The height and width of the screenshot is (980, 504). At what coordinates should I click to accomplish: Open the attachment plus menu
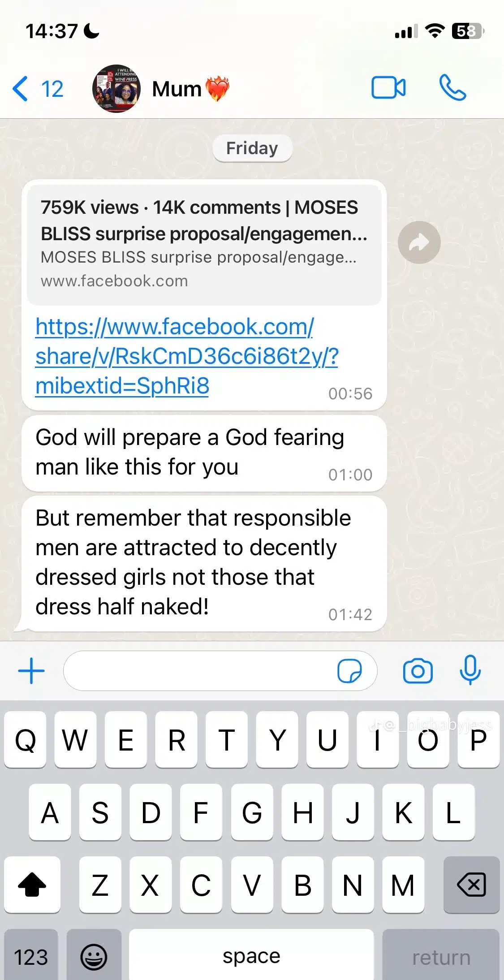(31, 671)
